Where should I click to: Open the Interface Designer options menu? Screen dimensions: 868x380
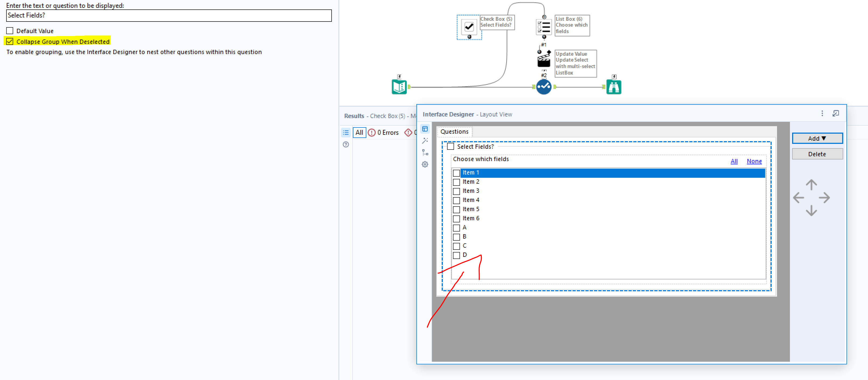(822, 113)
